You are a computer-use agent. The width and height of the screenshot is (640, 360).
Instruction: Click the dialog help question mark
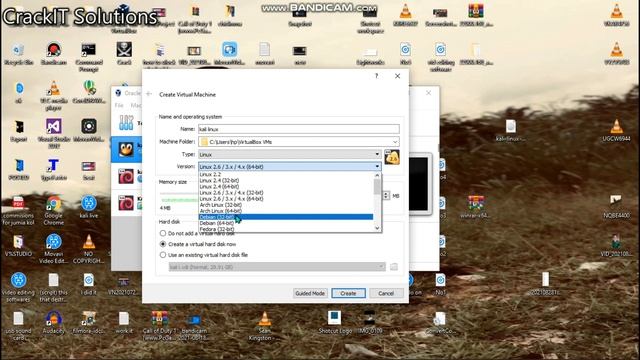pyautogui.click(x=376, y=76)
